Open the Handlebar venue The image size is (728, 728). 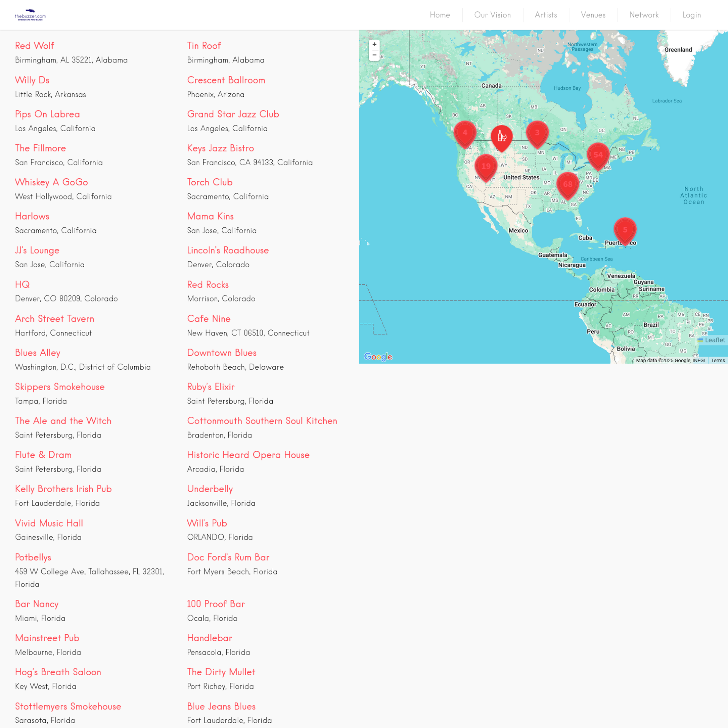coord(210,639)
